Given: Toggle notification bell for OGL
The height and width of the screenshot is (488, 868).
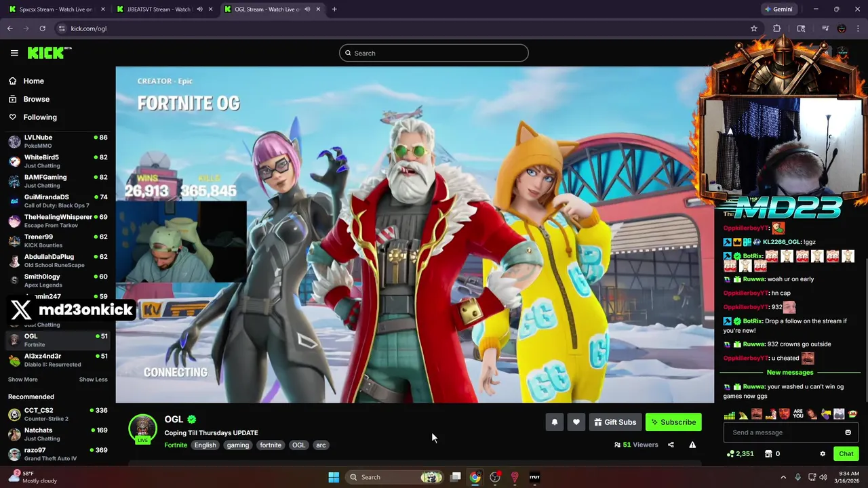Looking at the screenshot, I should click(x=555, y=422).
